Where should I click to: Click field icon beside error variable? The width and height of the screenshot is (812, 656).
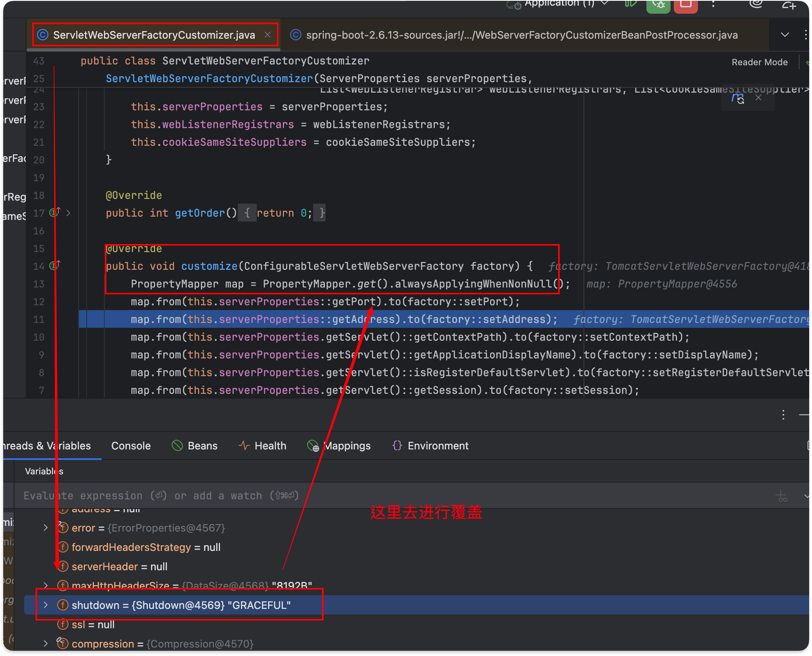[62, 528]
